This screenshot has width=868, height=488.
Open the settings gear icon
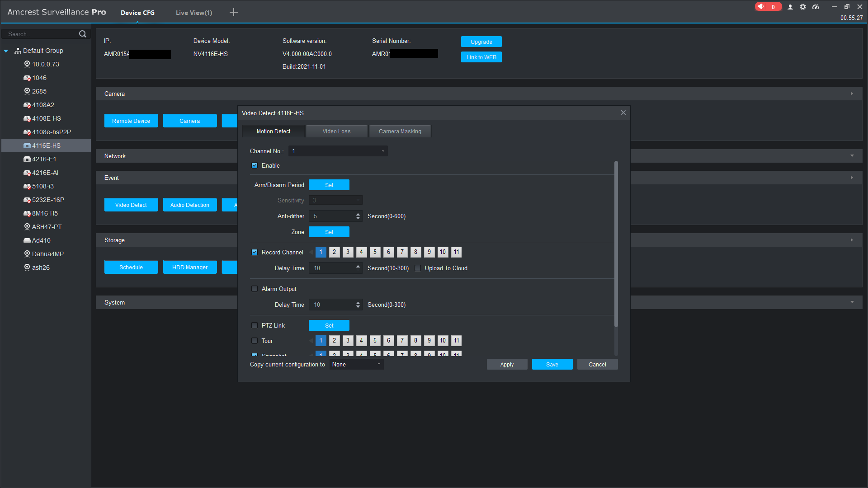[x=802, y=7]
